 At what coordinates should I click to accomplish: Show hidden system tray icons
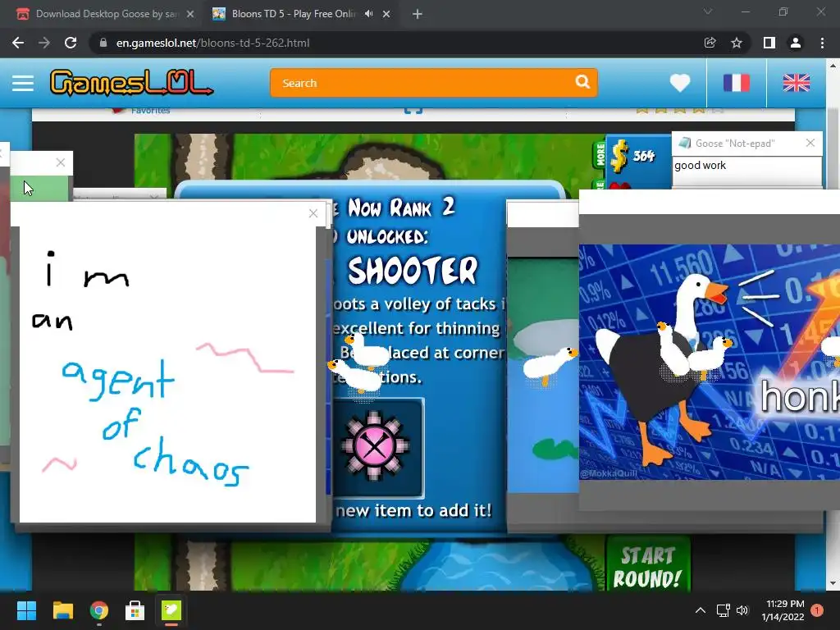701,610
